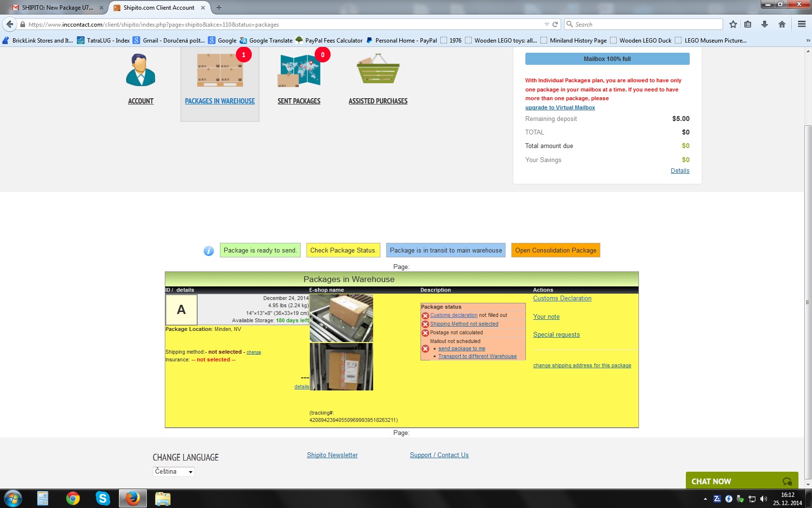
Task: Click the upgrade to Virtual Mailbox link
Action: coord(560,107)
